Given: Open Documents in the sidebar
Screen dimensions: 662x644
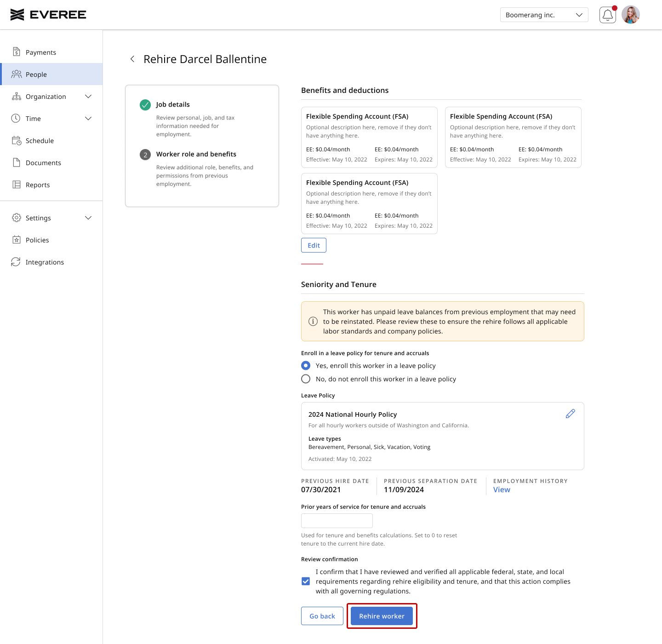Looking at the screenshot, I should pos(51,162).
